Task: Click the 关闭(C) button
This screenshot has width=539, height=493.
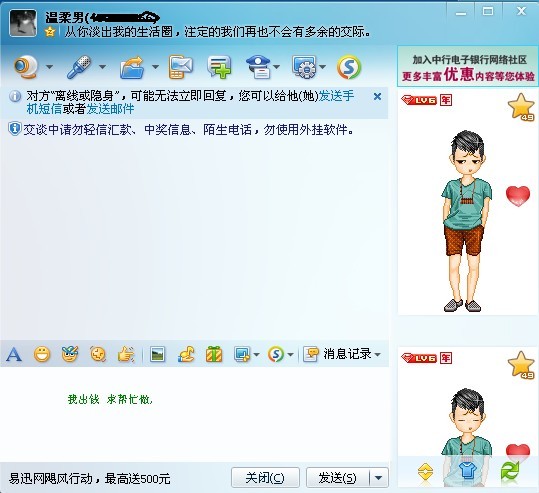Action: pyautogui.click(x=265, y=478)
